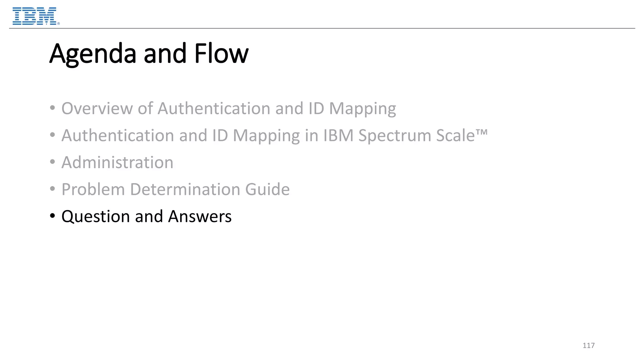The image size is (644, 362).
Task: Select bullet dot before Question and Answers
Action: [x=53, y=216]
